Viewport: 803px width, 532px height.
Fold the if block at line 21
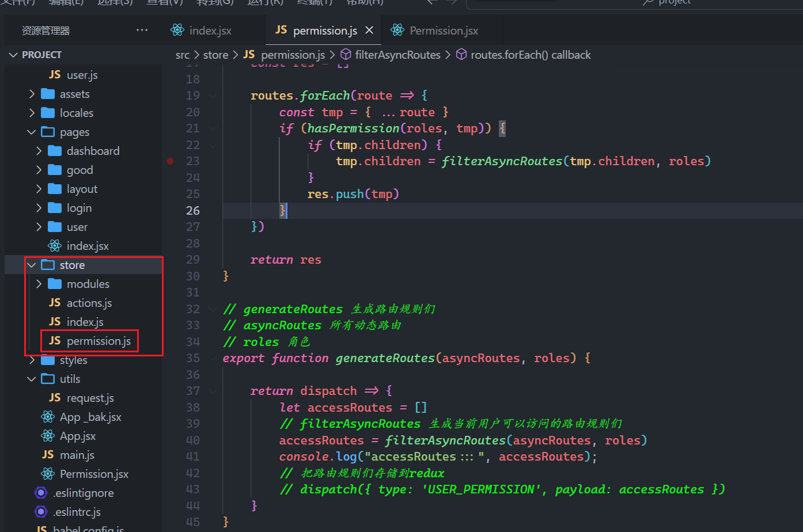[213, 128]
